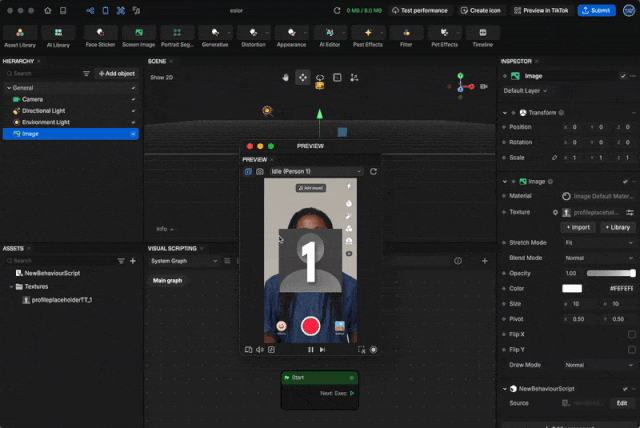Screen dimensions: 640x428
Task: Select the hand pan tool in Scene
Action: click(285, 77)
